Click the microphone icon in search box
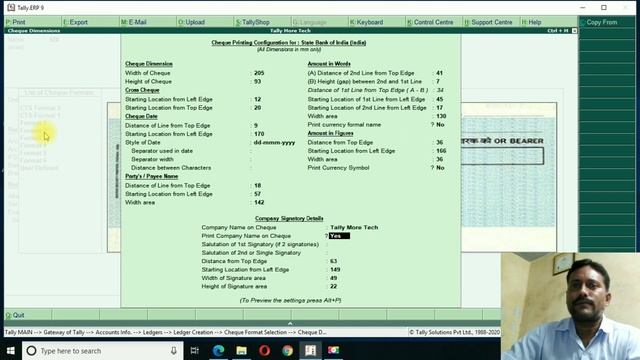 (173, 351)
